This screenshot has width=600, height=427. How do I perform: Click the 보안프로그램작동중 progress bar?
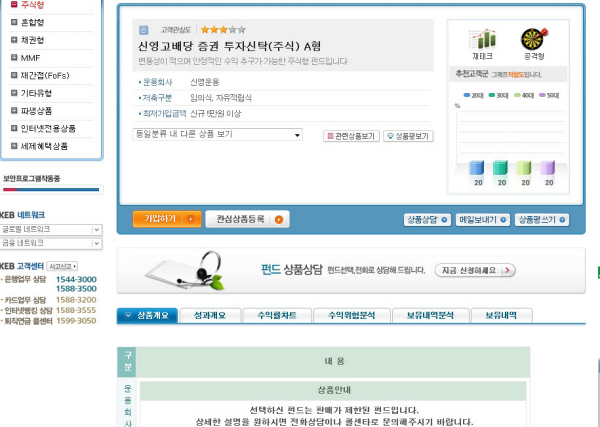click(x=51, y=189)
